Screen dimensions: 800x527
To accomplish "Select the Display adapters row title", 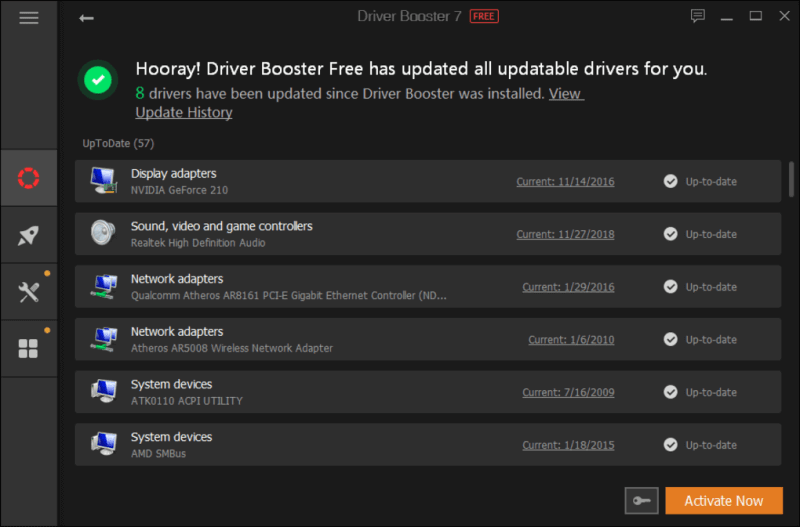I will (173, 173).
